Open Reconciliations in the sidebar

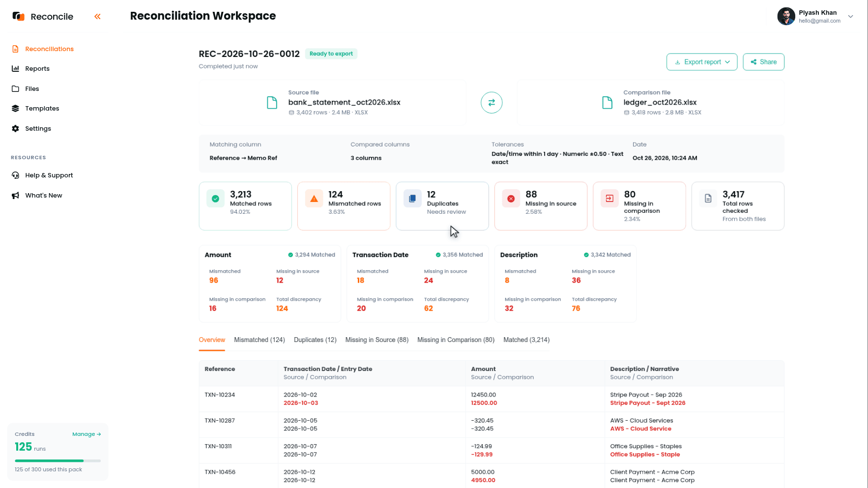49,49
